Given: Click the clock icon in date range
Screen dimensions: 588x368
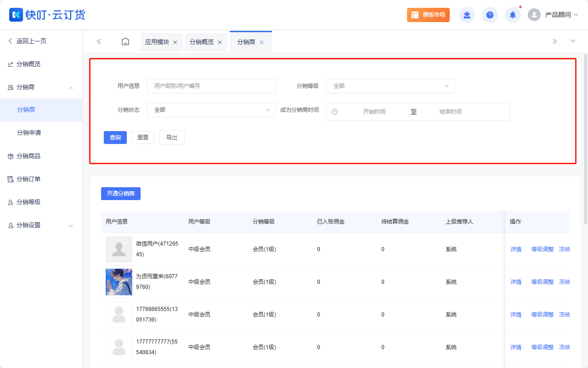Looking at the screenshot, I should click(334, 112).
